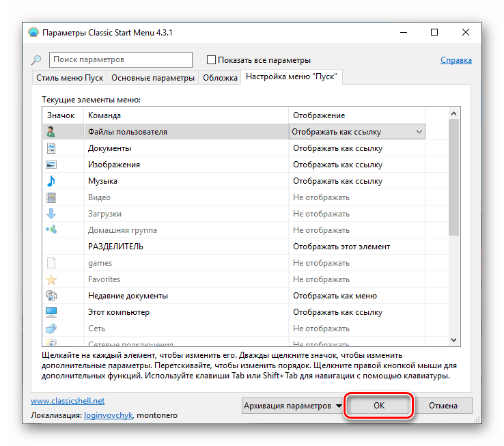Click display value for Музыка

click(338, 181)
